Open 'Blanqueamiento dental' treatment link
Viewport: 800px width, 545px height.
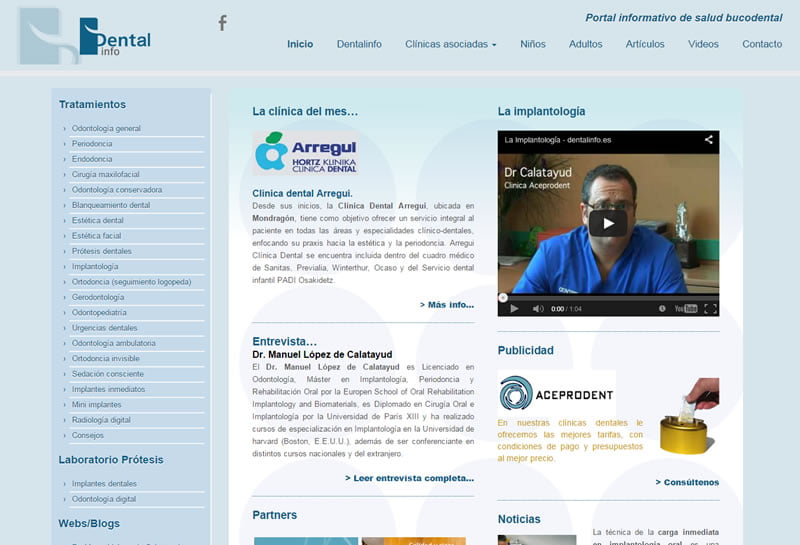[x=111, y=205]
